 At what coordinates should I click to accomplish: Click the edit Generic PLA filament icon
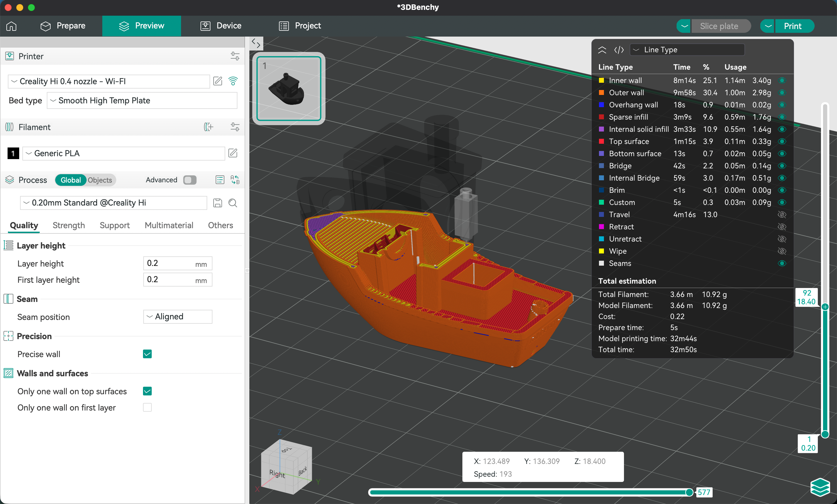(x=233, y=153)
